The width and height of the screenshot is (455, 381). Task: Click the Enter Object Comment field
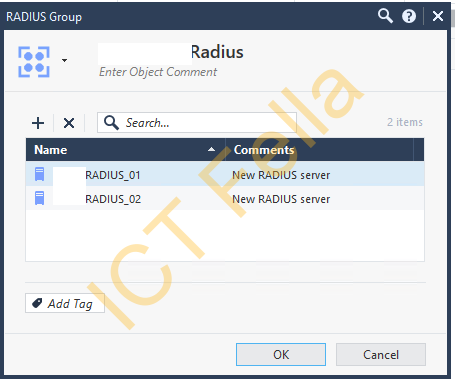(158, 72)
